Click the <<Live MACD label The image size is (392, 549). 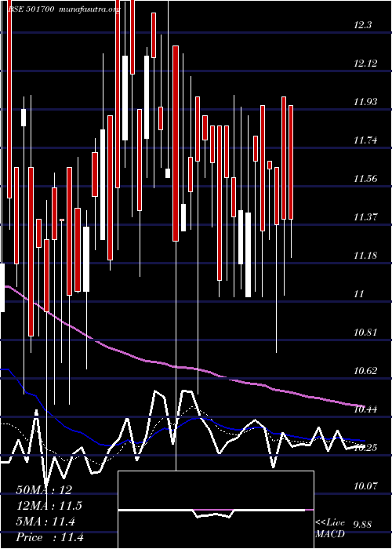(x=330, y=528)
